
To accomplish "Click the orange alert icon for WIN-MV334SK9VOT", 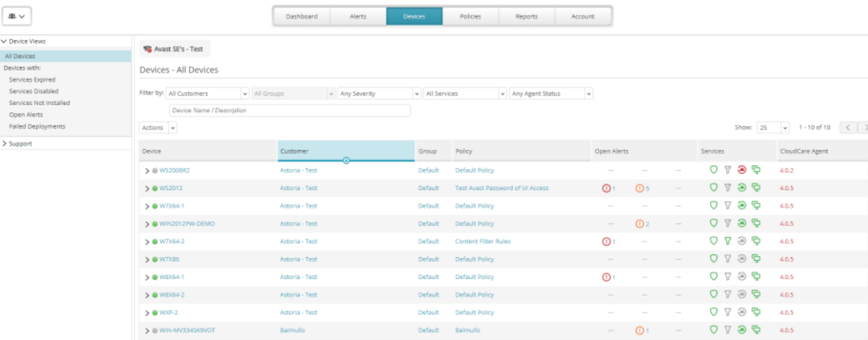I will pyautogui.click(x=639, y=330).
